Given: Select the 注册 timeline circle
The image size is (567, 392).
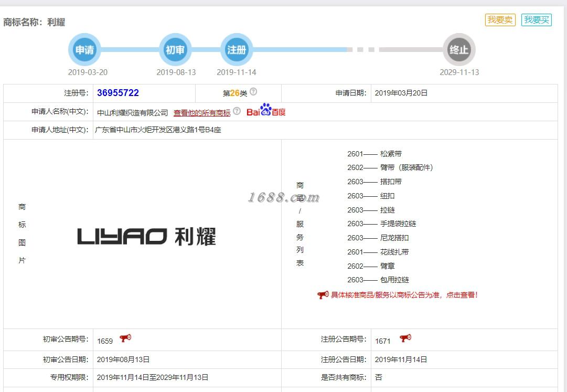Looking at the screenshot, I should coord(237,49).
